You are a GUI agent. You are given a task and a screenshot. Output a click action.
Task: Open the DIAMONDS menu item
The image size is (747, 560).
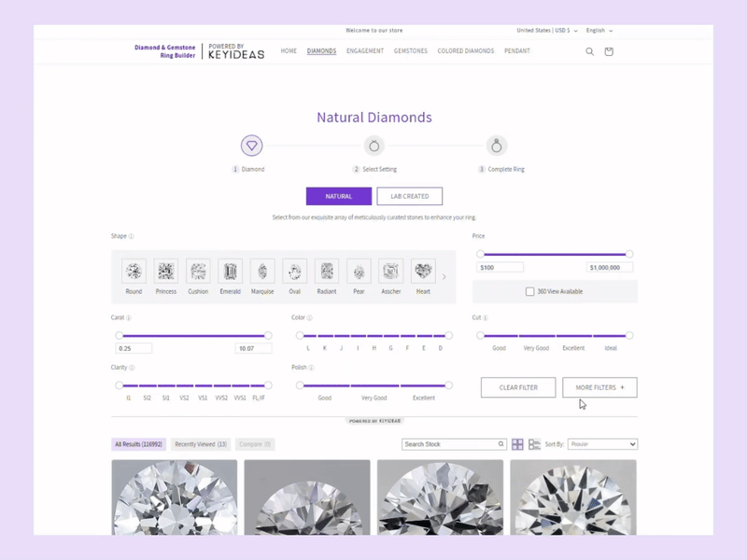[321, 51]
